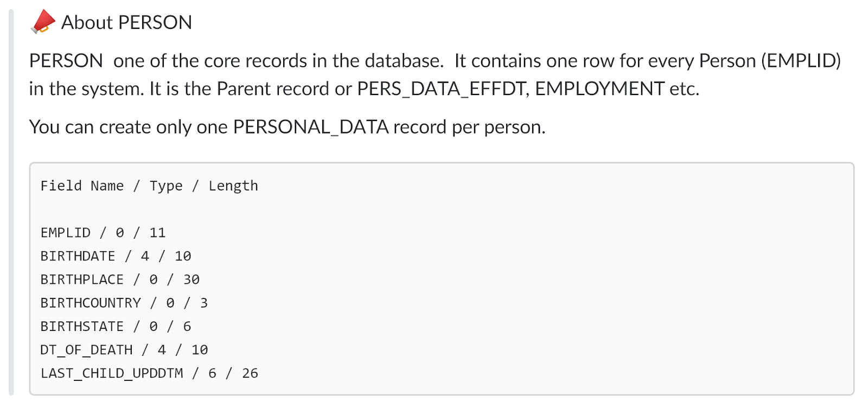Viewport: 868px width, 414px height.
Task: Click the DT_OF_DEATH field line
Action: point(124,350)
